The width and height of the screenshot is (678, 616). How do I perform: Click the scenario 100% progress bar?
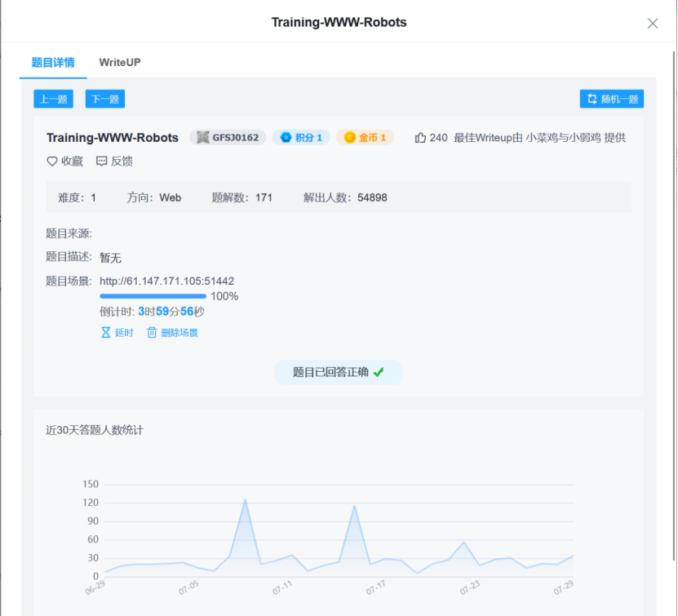pyautogui.click(x=153, y=296)
